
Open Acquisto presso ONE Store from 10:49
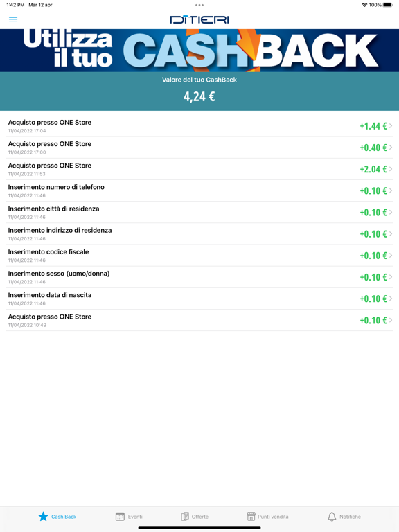pos(199,320)
